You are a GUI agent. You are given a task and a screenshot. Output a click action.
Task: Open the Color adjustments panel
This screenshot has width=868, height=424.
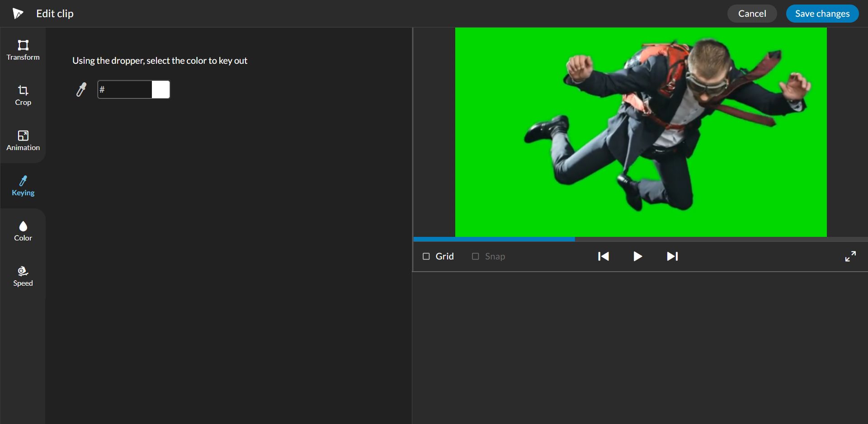click(23, 231)
